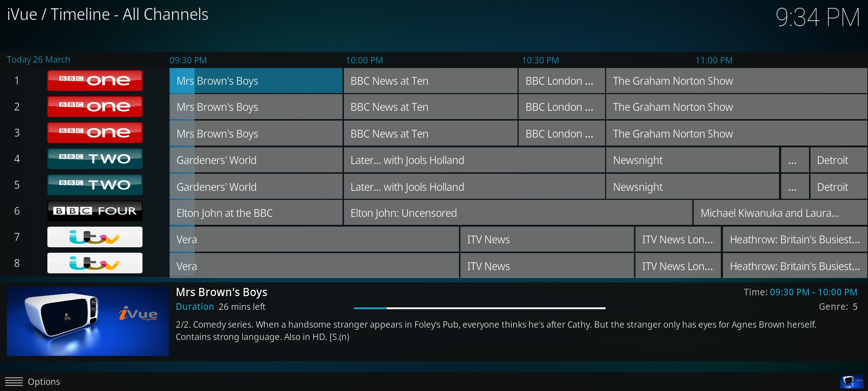
Task: Select ITV News Lon... on channel 8
Action: 678,266
